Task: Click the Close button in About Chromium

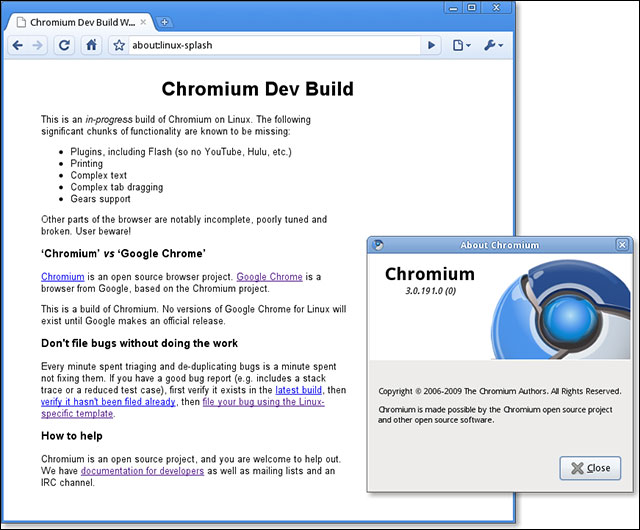Action: coord(590,468)
